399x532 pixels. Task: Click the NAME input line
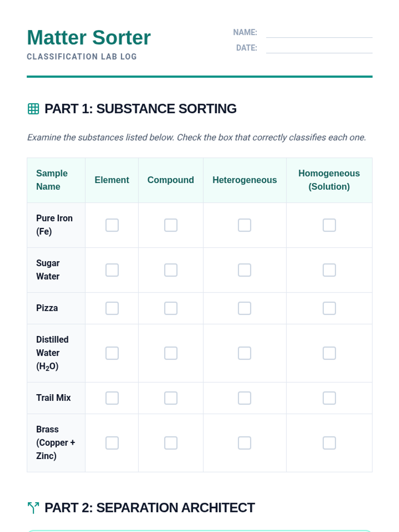click(319, 33)
